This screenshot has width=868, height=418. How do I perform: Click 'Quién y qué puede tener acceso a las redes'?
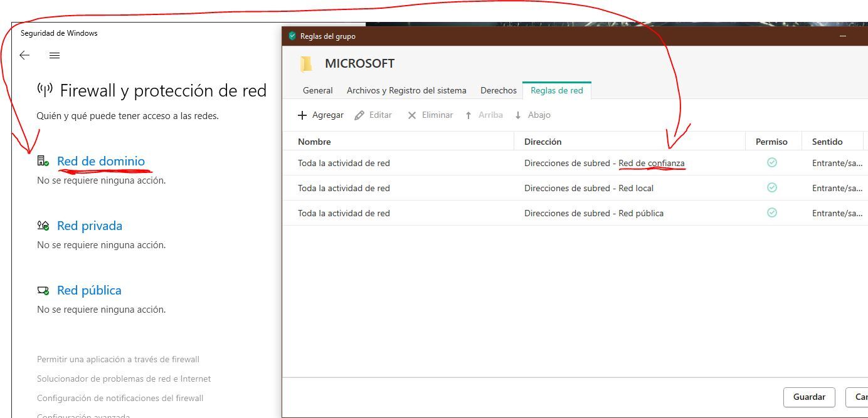tap(128, 116)
